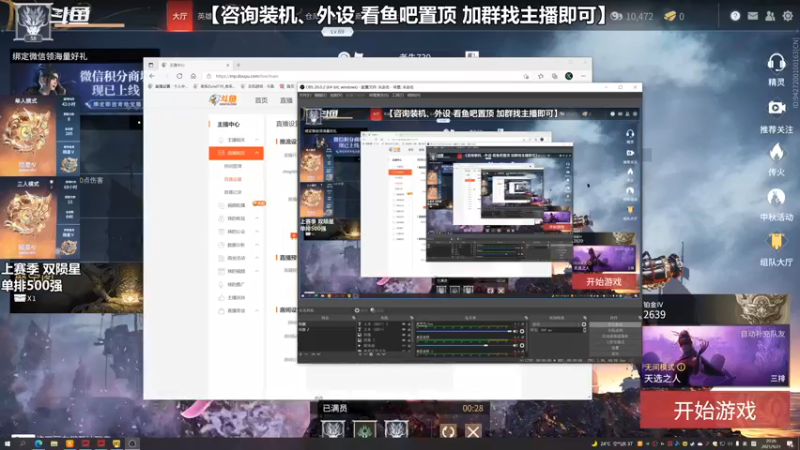Screen dimensions: 800x450
Task: Open the 传火 flame icon
Action: [776, 159]
